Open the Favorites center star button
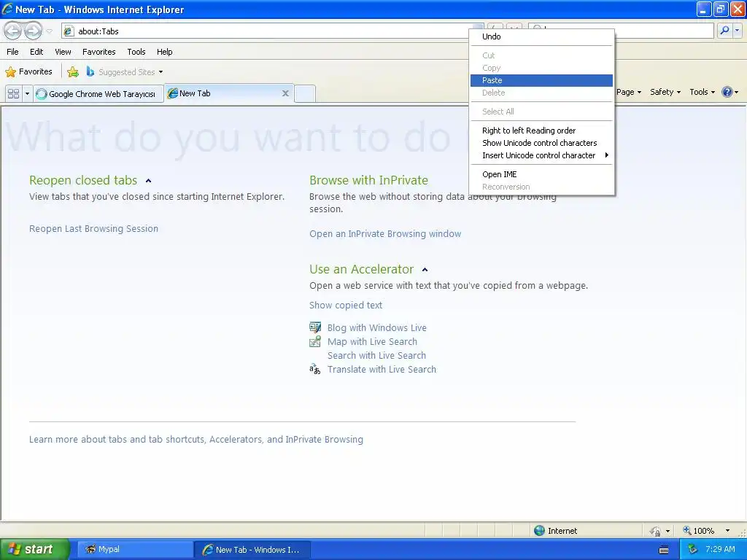Viewport: 747px width, 560px height. coord(28,72)
